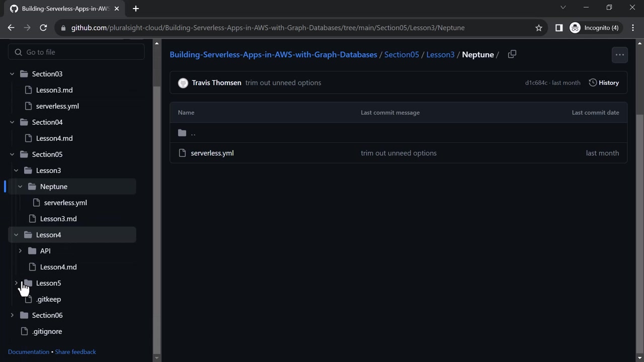Open a new browser tab
Viewport: 644px width, 362px height.
point(135,9)
